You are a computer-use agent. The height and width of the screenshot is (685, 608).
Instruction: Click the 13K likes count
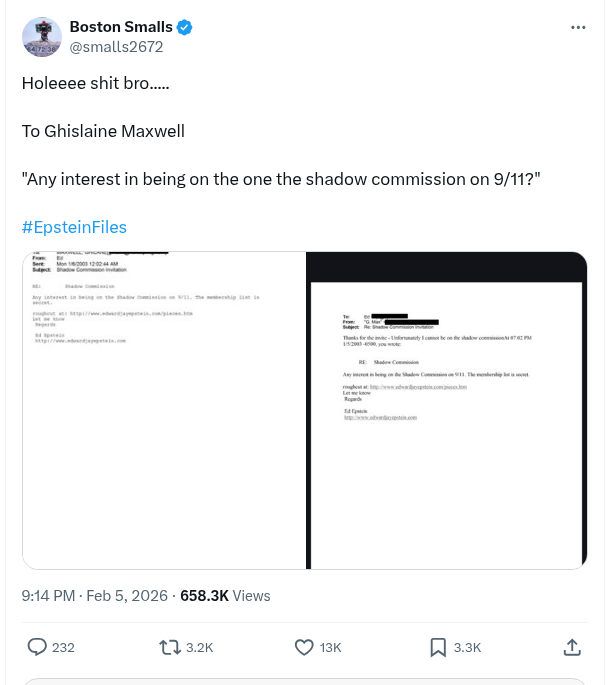[x=331, y=647]
